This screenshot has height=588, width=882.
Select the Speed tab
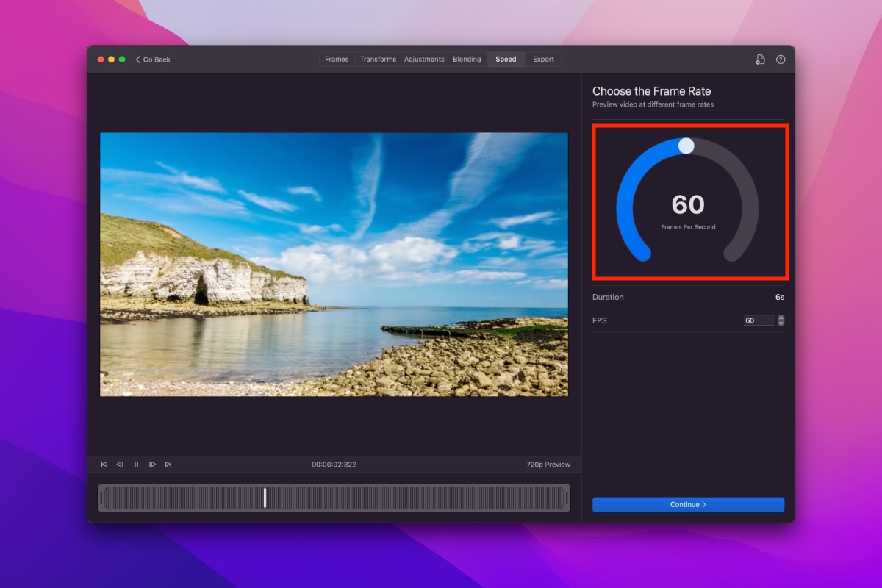tap(506, 60)
